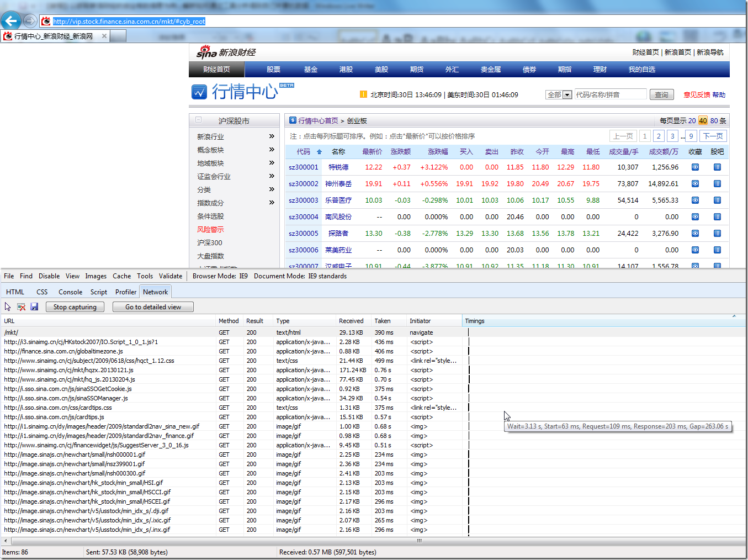Open the 股吧 icon for sz300005 探路者
The height and width of the screenshot is (560, 748).
click(x=717, y=233)
